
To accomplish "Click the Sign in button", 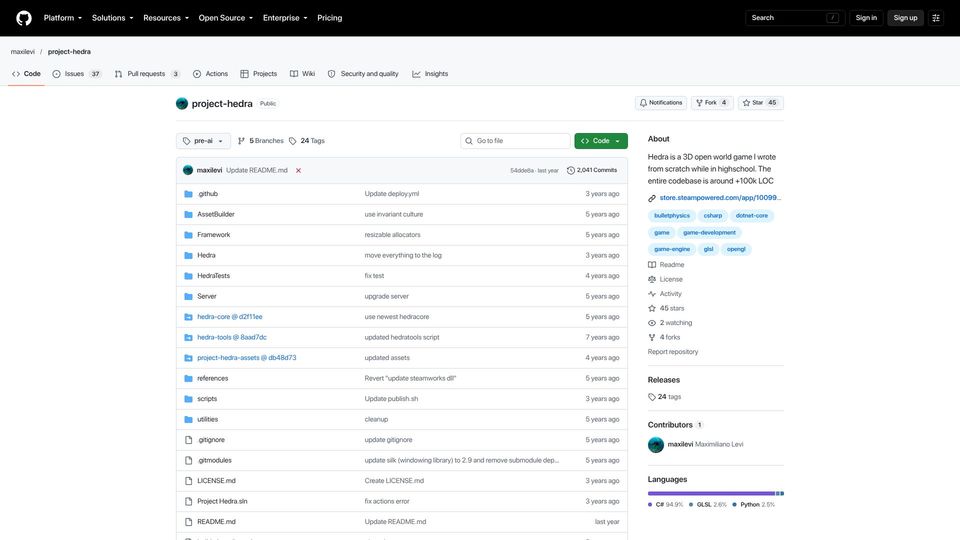I will tap(866, 18).
